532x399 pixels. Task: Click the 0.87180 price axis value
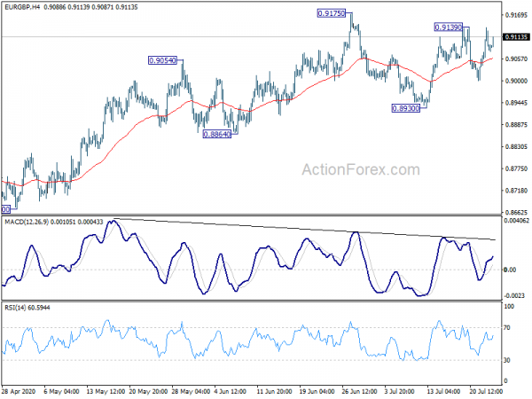tap(516, 191)
